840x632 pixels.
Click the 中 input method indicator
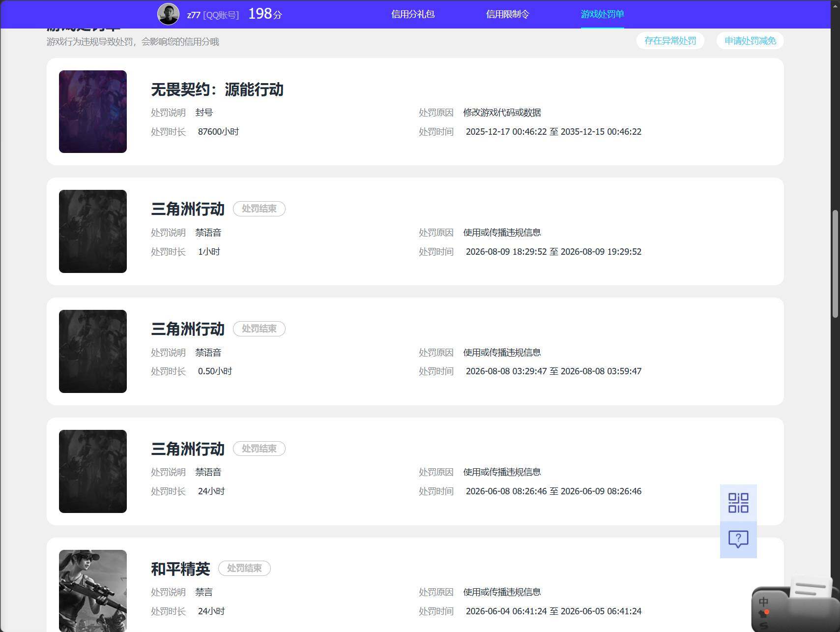[763, 602]
